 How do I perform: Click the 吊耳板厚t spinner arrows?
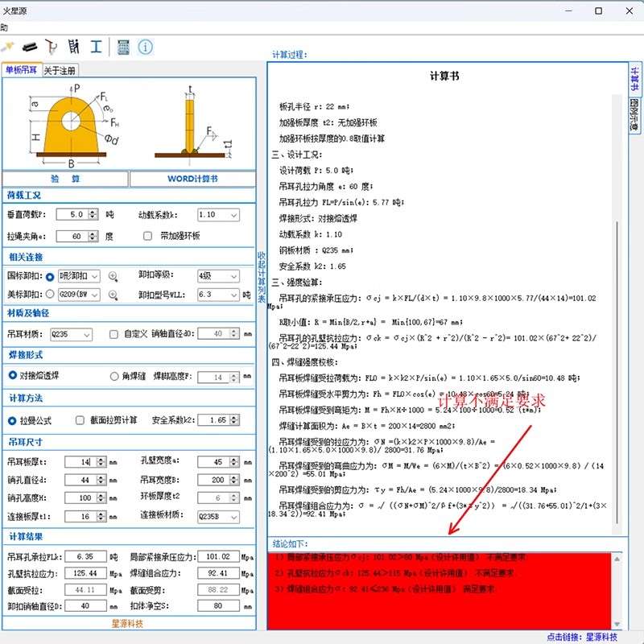[x=101, y=462]
